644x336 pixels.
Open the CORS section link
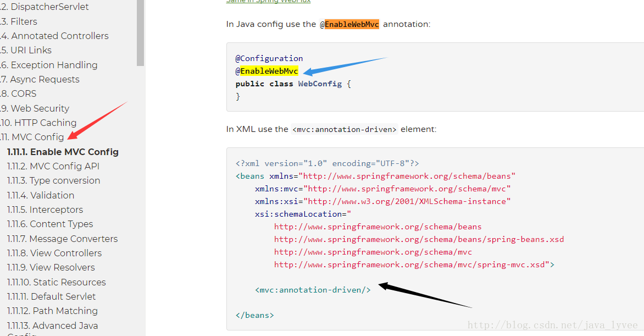tap(19, 94)
